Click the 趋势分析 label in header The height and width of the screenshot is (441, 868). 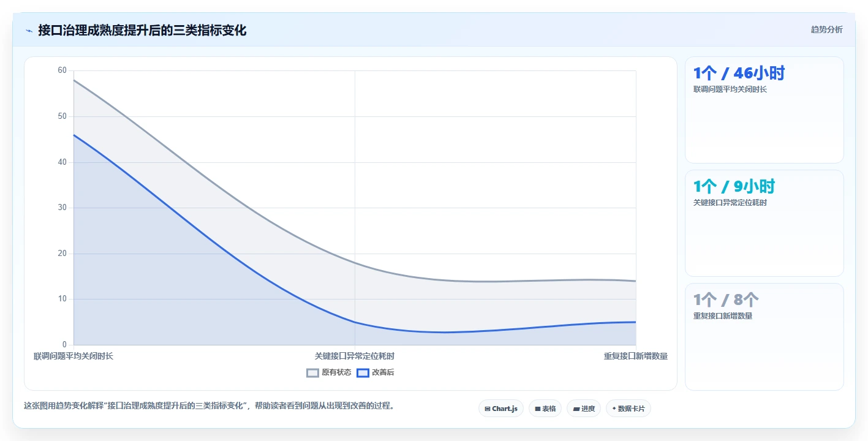pyautogui.click(x=826, y=29)
